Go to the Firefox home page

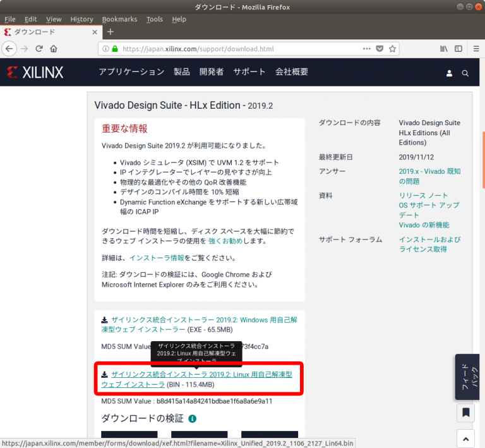point(54,49)
